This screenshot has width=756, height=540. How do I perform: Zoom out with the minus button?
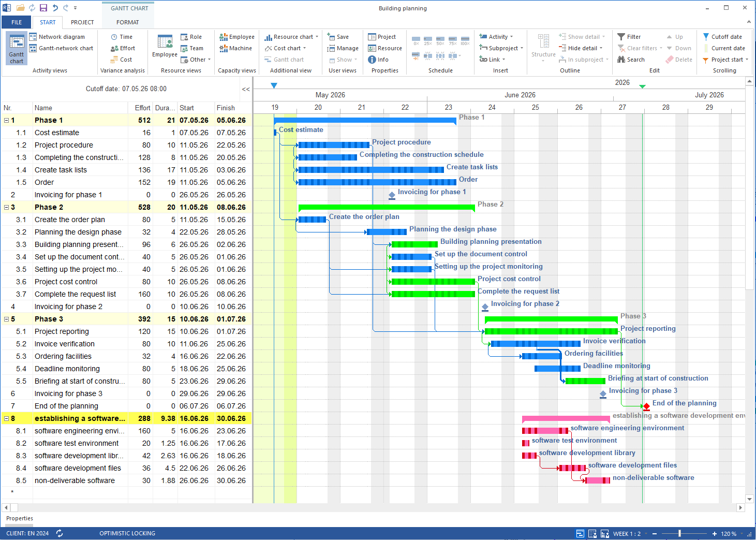654,534
